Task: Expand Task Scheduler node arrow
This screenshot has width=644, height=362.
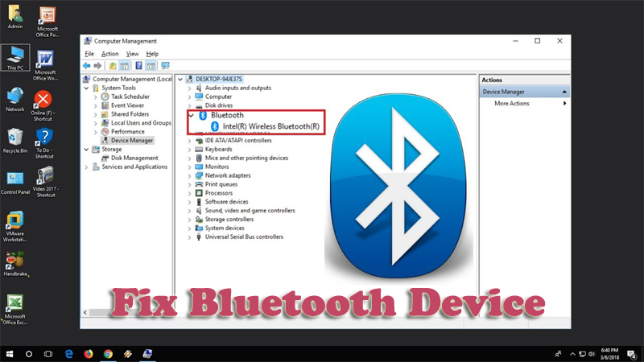Action: click(95, 97)
